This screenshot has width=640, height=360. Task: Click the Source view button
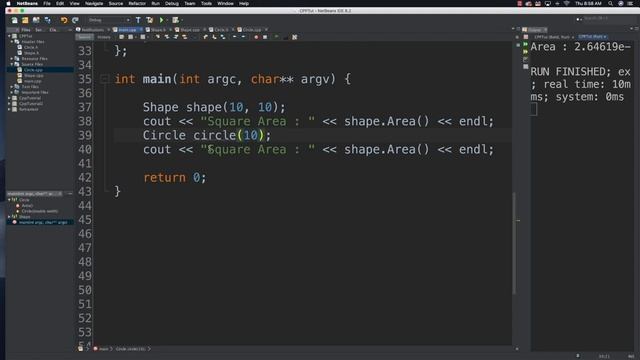84,37
